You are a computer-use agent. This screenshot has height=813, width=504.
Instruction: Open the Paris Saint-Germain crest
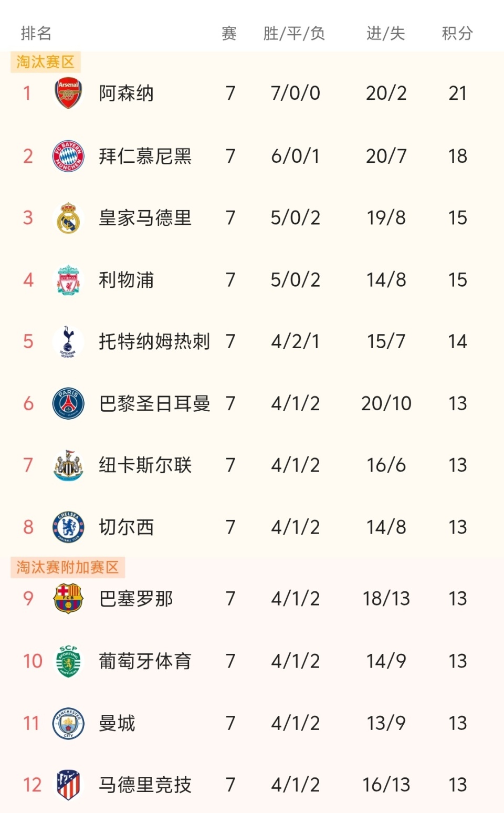[x=68, y=403]
